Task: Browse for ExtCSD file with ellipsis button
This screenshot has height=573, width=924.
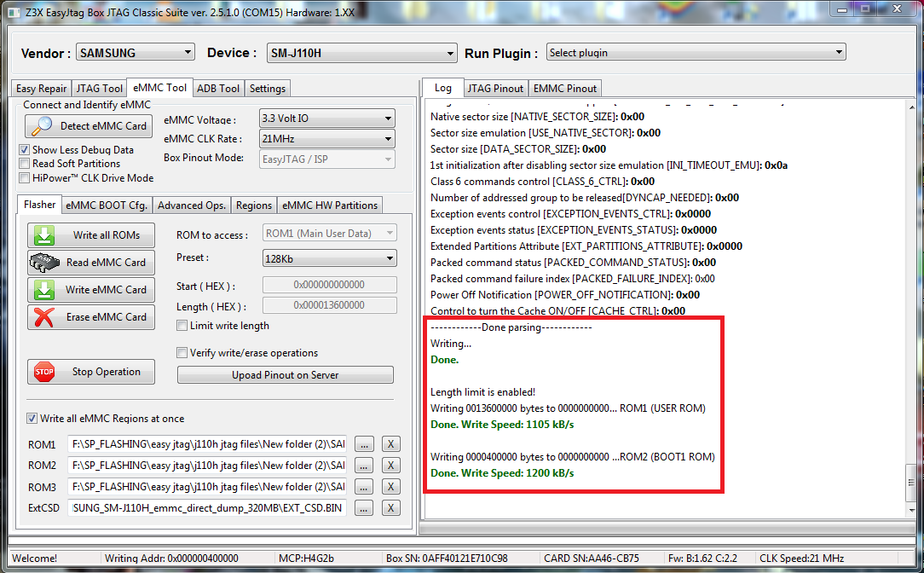Action: 364,507
